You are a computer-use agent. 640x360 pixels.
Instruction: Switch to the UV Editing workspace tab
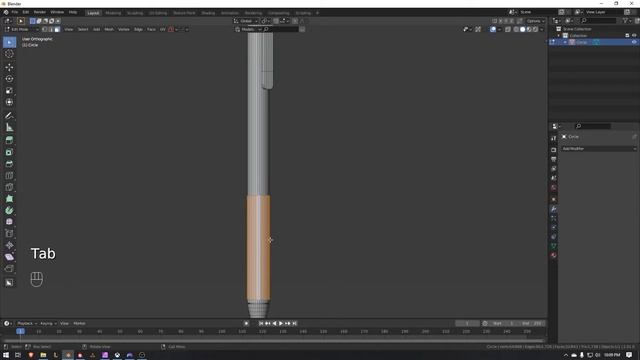(x=158, y=13)
